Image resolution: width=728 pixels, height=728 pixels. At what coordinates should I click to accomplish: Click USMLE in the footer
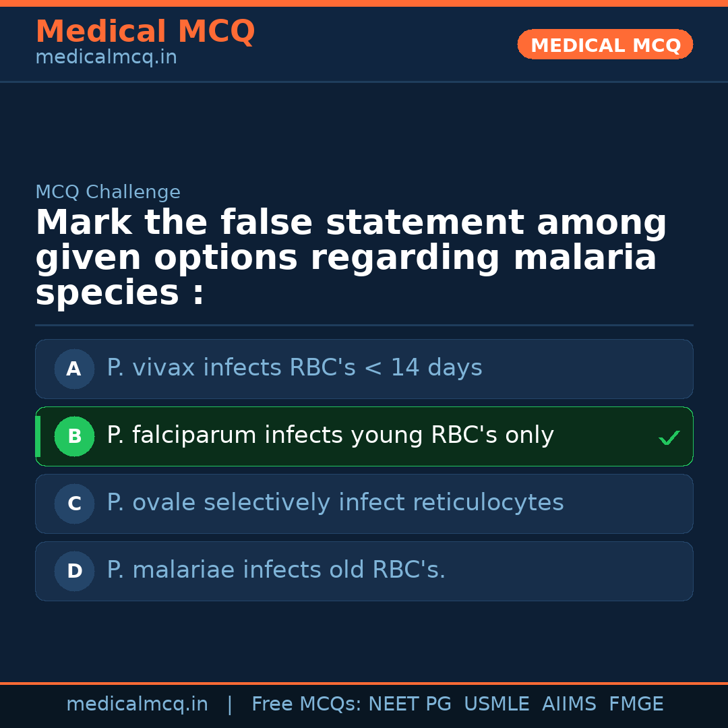pos(496,704)
